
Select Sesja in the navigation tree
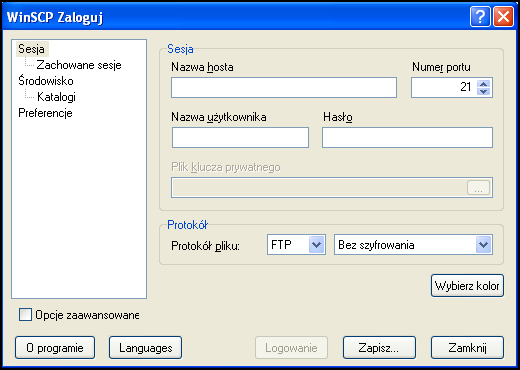pos(32,49)
